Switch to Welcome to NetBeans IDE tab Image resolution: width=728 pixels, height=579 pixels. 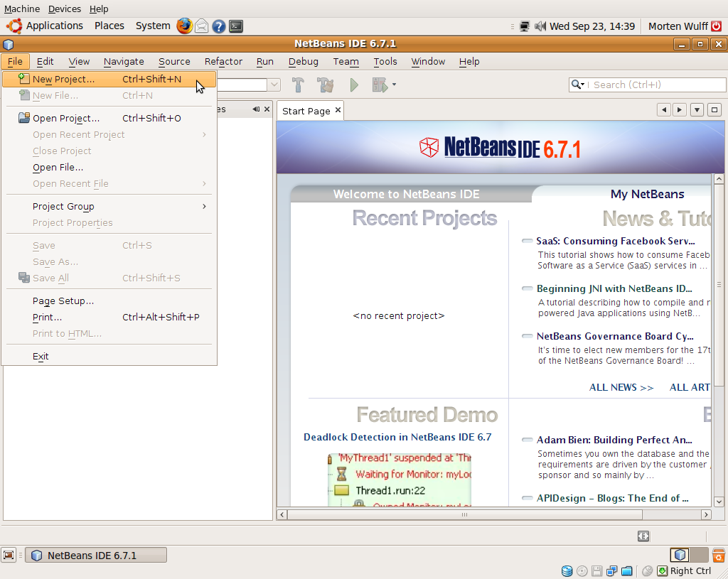[406, 194]
